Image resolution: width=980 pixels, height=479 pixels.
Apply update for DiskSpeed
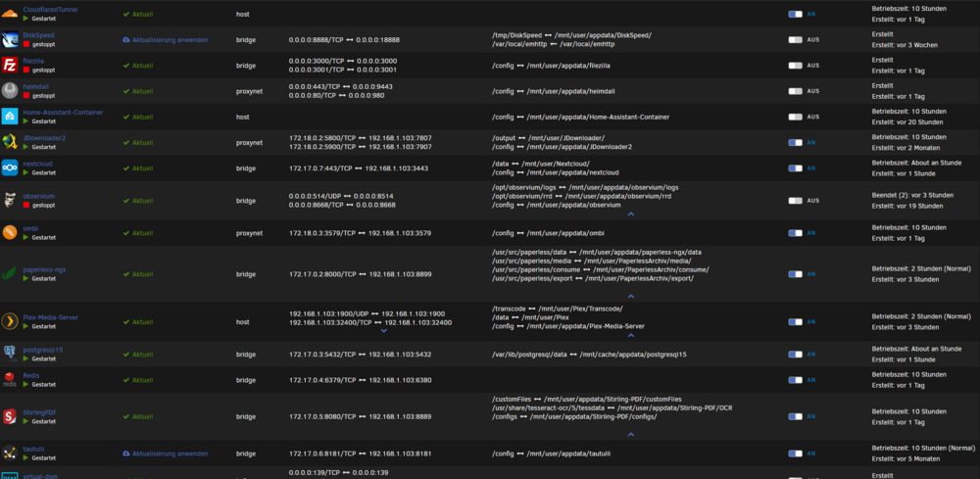click(165, 39)
